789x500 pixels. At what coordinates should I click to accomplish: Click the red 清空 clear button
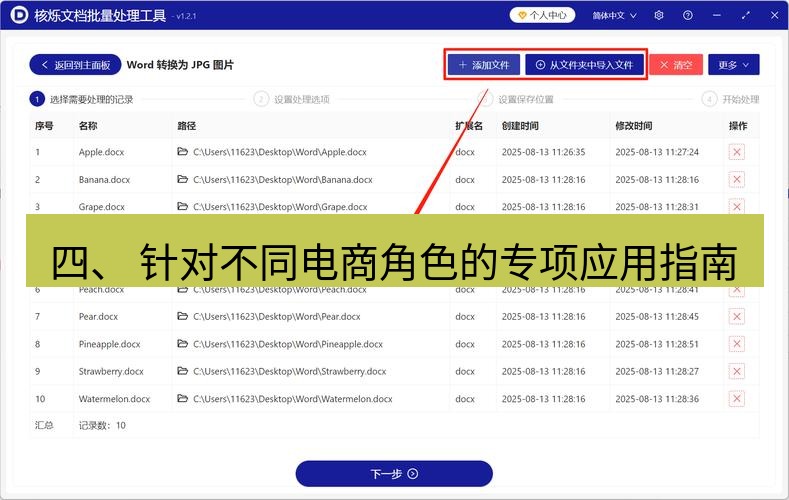[676, 65]
